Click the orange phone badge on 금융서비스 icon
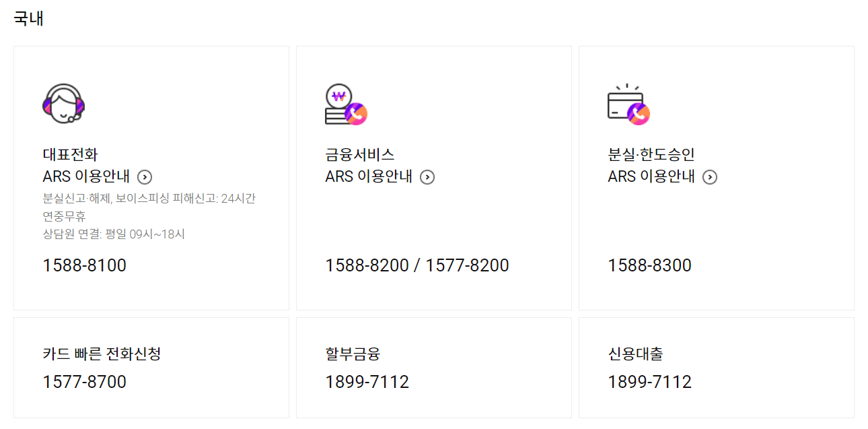Screen dimensions: 868x429 (357, 114)
